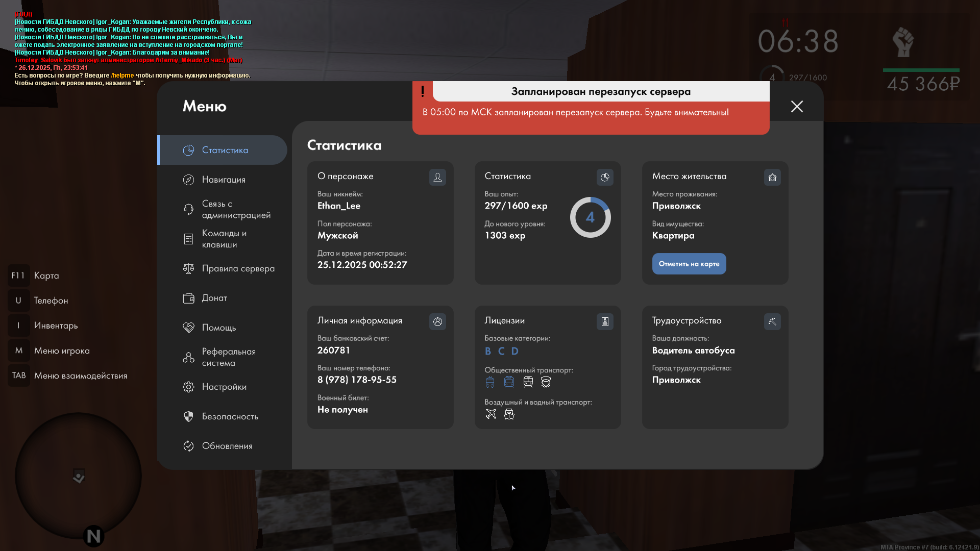Select Правила сервера in sidebar
The image size is (980, 551).
238,268
